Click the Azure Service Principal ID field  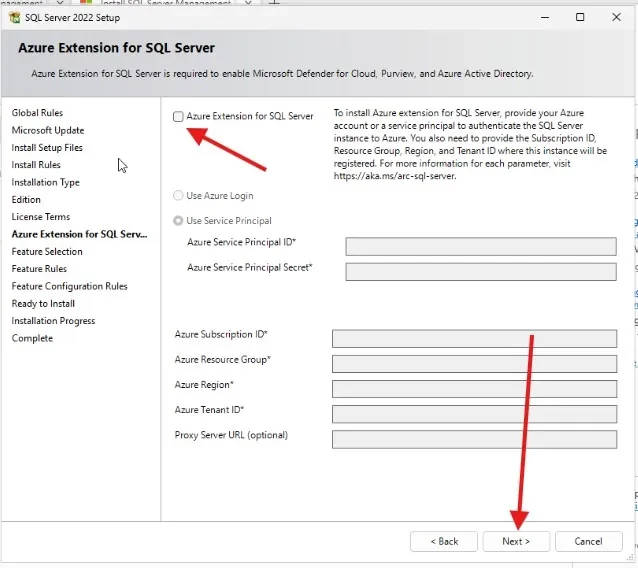click(x=480, y=246)
